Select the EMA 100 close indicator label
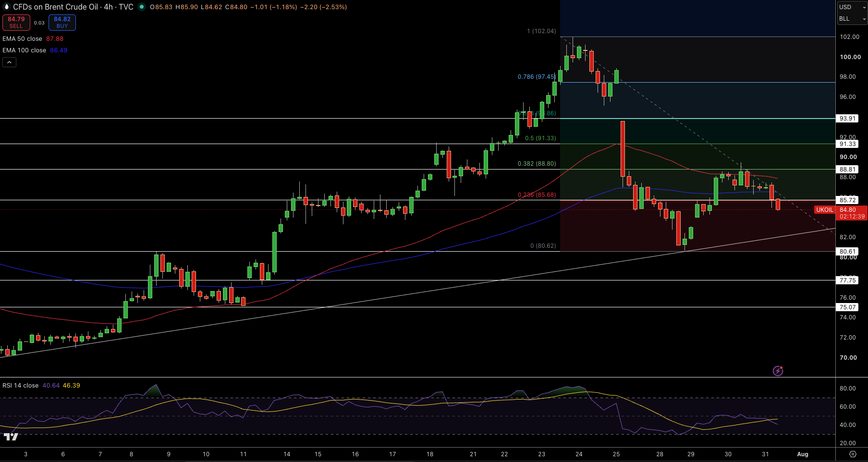868x462 pixels. tap(24, 50)
